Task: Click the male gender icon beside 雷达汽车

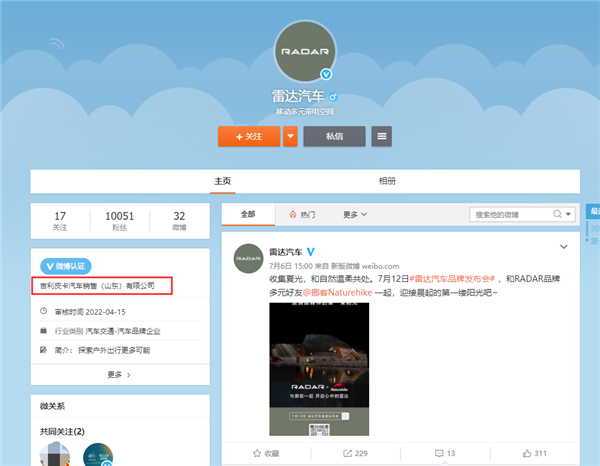Action: [333, 97]
